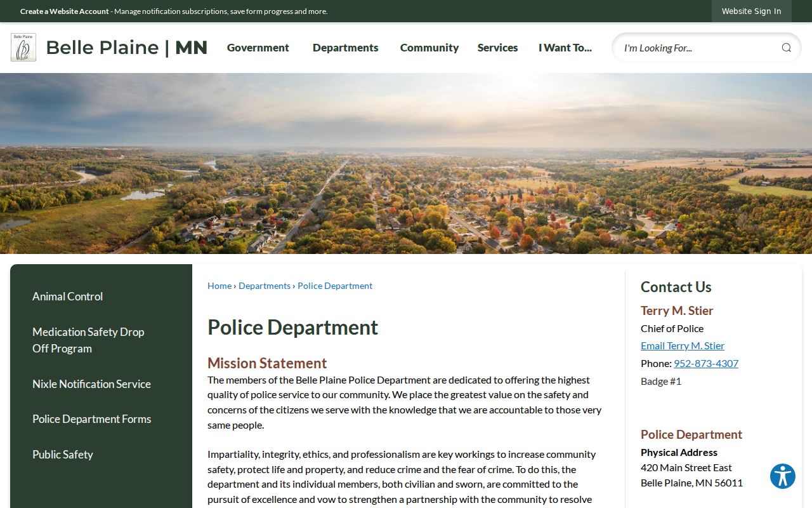Click the Police Department page heading
Screen dimensions: 812x508
pyautogui.click(x=292, y=327)
